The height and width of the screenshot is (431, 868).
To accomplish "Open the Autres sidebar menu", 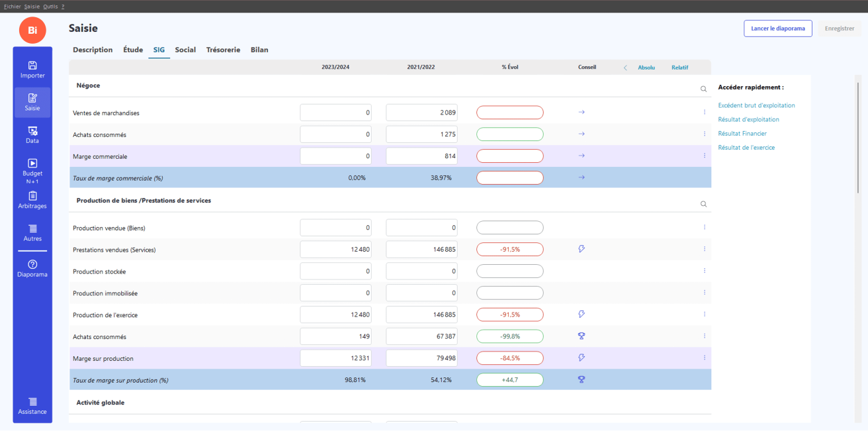I will pyautogui.click(x=32, y=233).
